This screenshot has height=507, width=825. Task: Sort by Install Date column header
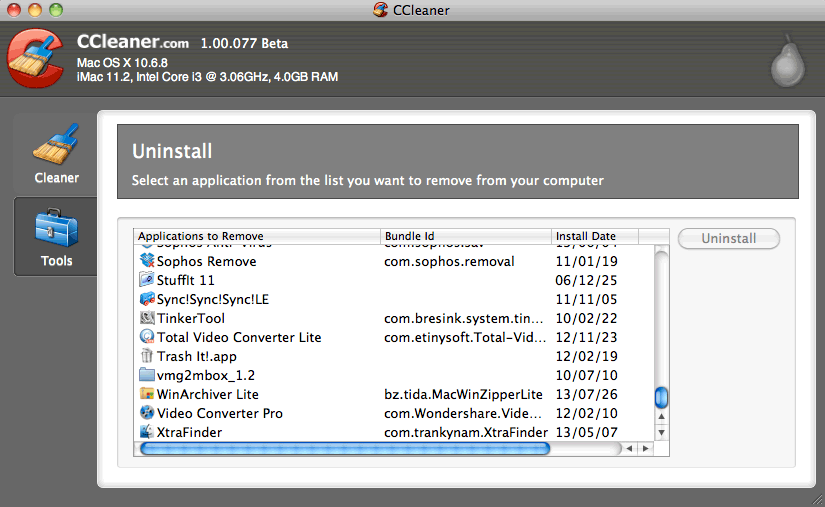tap(595, 236)
